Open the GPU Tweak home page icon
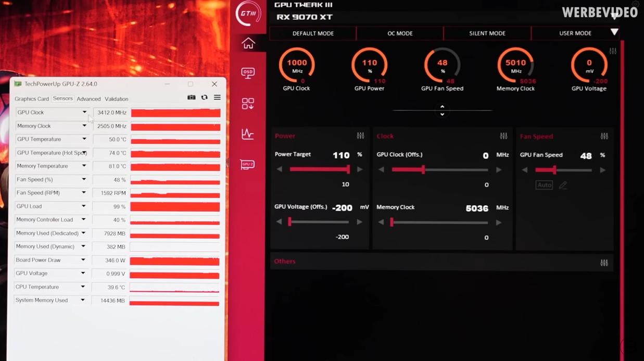 (x=248, y=44)
